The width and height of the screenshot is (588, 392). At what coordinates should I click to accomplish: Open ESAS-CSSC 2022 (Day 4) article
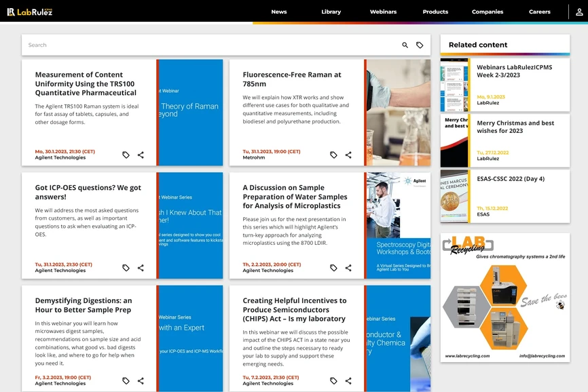(511, 179)
